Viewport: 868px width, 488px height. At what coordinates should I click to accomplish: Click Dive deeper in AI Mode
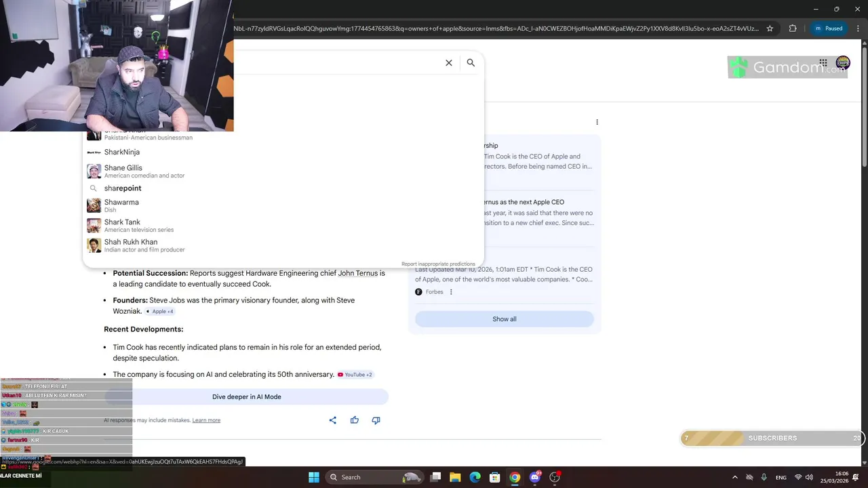pos(246,397)
